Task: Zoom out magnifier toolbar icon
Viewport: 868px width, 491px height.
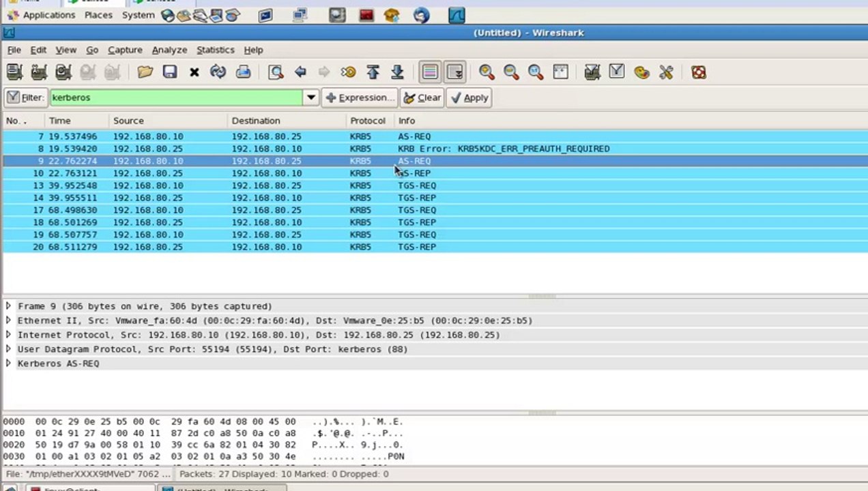Action: [x=511, y=72]
